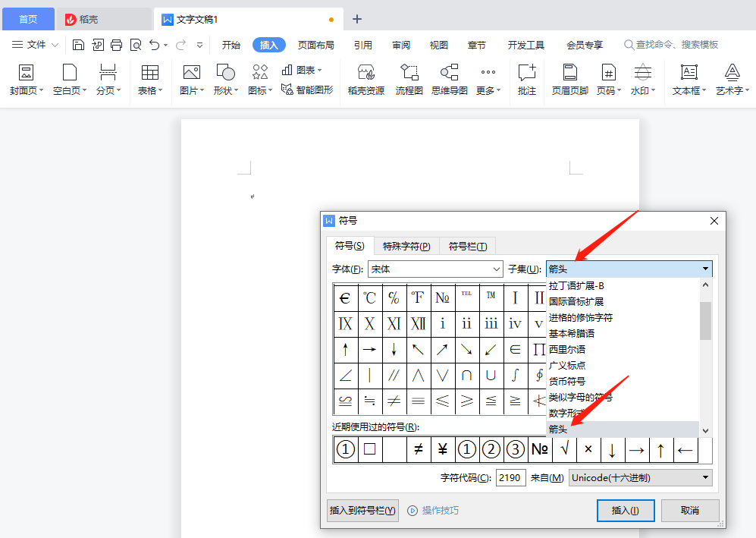The width and height of the screenshot is (756, 538).
Task: Switch to Page Layout (页面布局) tab
Action: (x=315, y=45)
